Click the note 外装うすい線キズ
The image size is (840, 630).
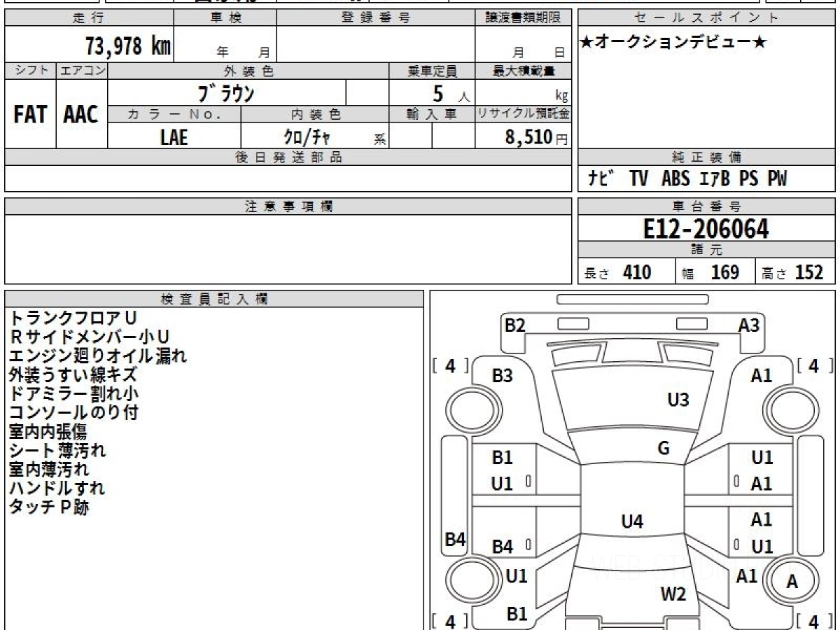point(73,374)
